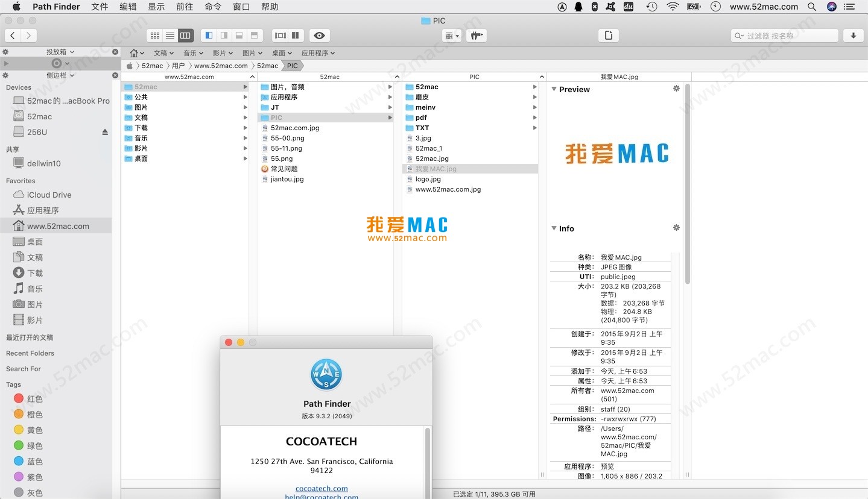Go forward with the toolbar arrow
The width and height of the screenshot is (868, 499).
pos(28,36)
